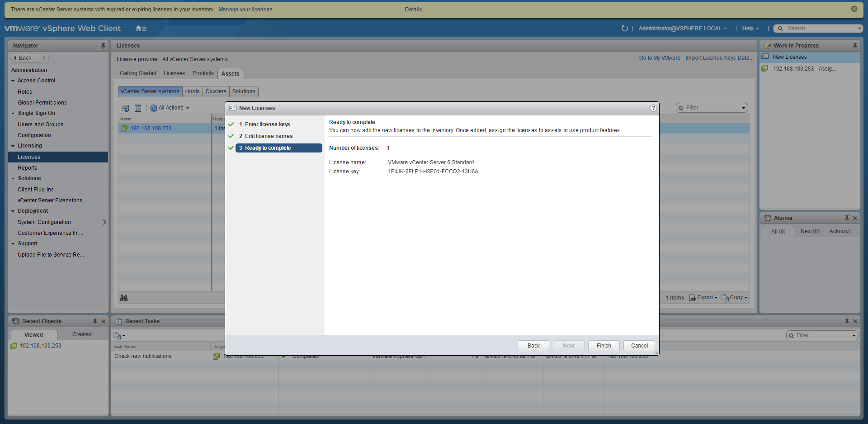Viewport: 868px width, 424px height.
Task: Open the help icon in New Licenses dialog
Action: tap(653, 108)
